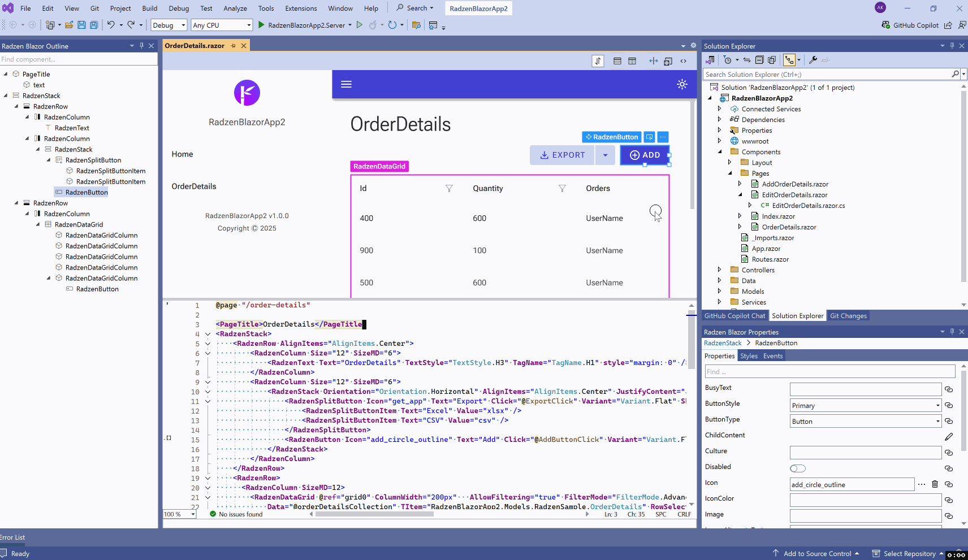Open the Debug configuration dropdown
Screen dimensions: 968x560
click(x=169, y=25)
